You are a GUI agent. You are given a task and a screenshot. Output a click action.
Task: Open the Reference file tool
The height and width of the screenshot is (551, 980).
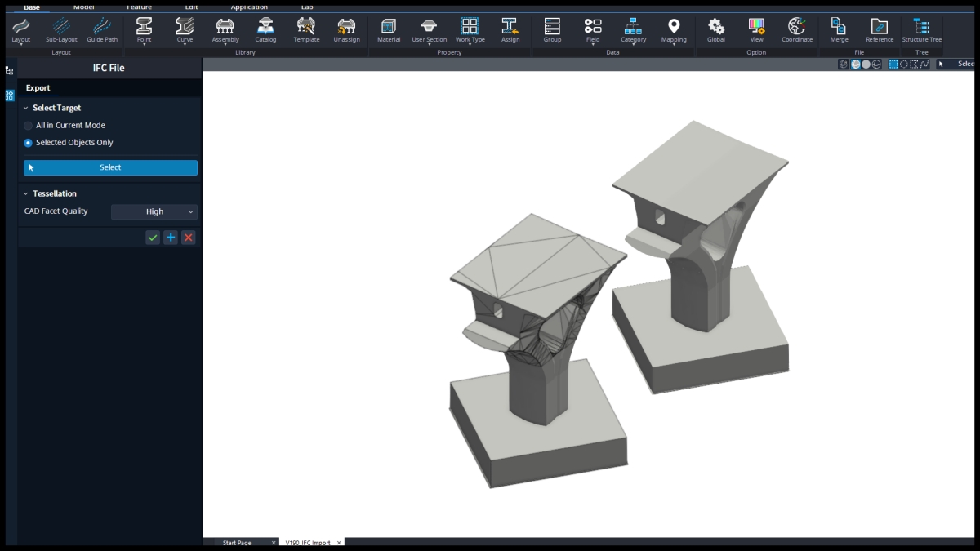[x=880, y=30]
